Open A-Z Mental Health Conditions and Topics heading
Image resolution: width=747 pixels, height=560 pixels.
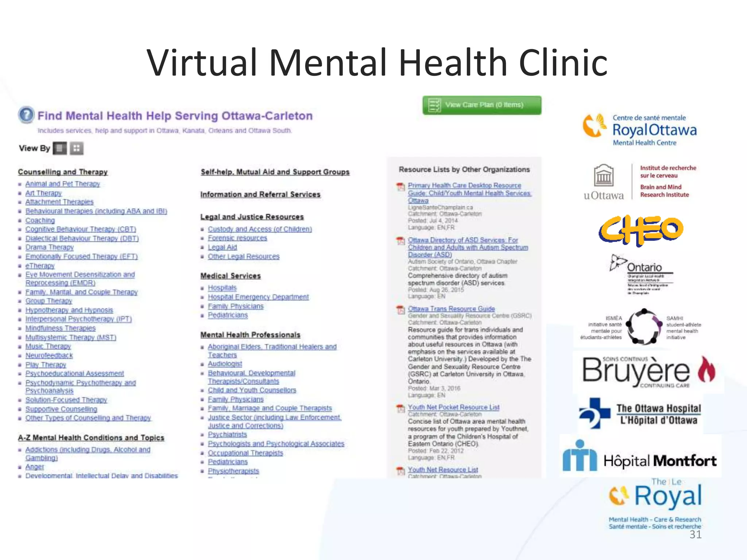[91, 437]
